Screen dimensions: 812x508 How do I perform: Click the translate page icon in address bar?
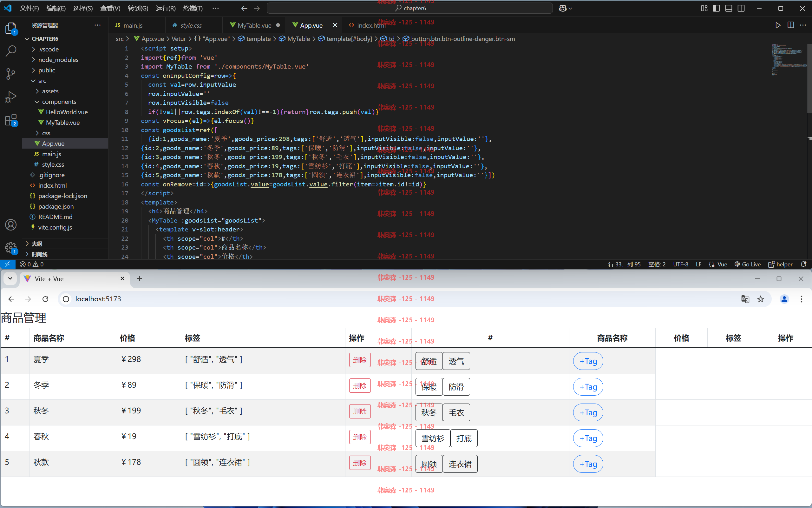point(745,299)
